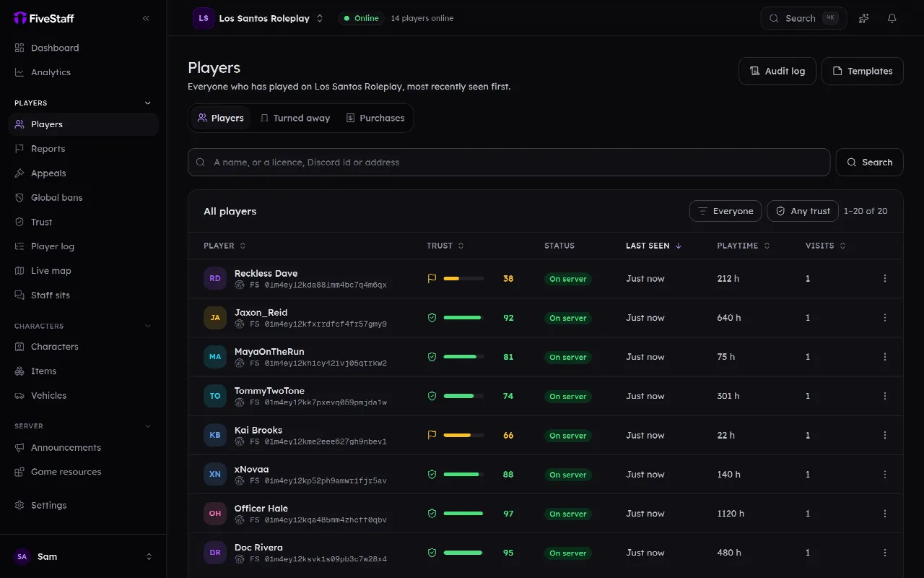Image resolution: width=924 pixels, height=578 pixels.
Task: Click the RD avatar for Reckless Dave
Action: 215,279
